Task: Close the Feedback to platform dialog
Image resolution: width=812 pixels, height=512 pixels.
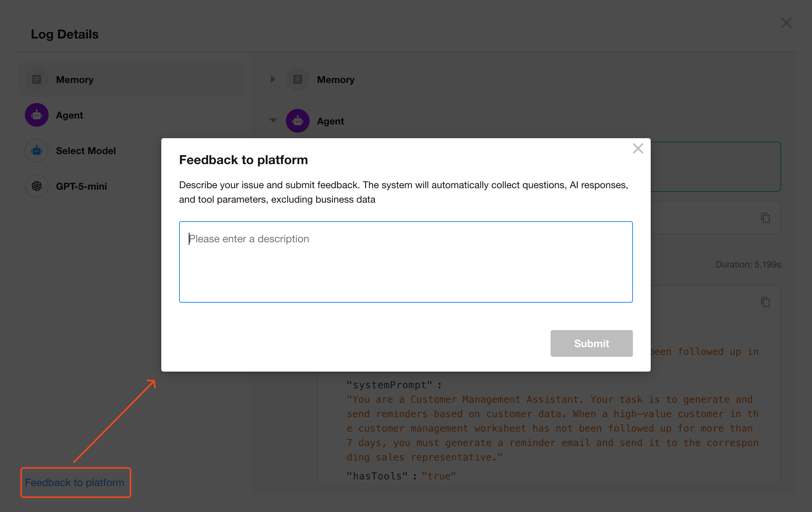Action: [x=638, y=149]
